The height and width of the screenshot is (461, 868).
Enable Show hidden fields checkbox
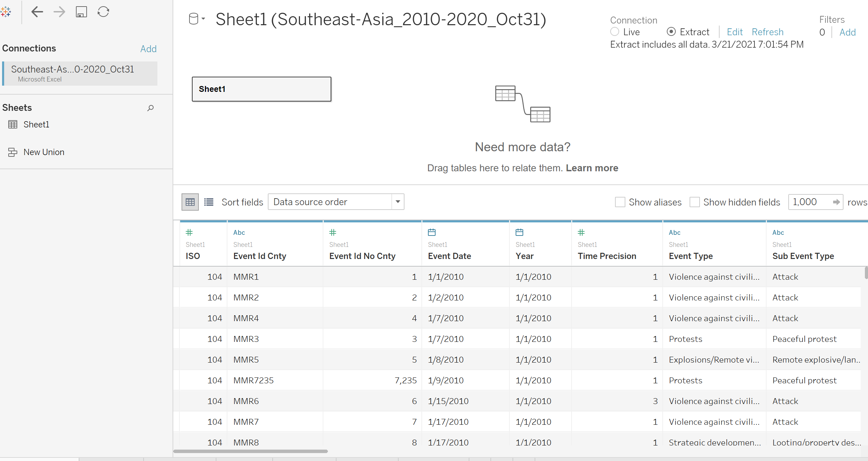click(x=694, y=202)
